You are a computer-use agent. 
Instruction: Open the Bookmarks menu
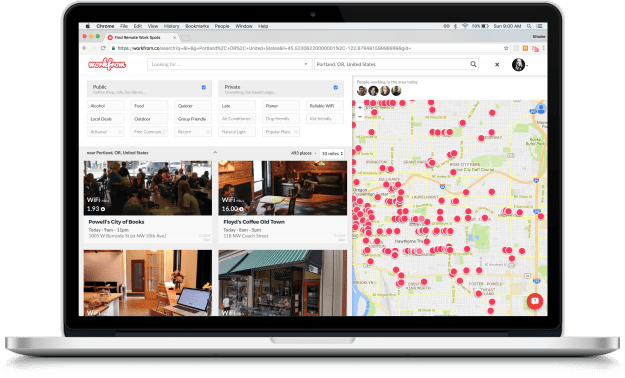197,26
